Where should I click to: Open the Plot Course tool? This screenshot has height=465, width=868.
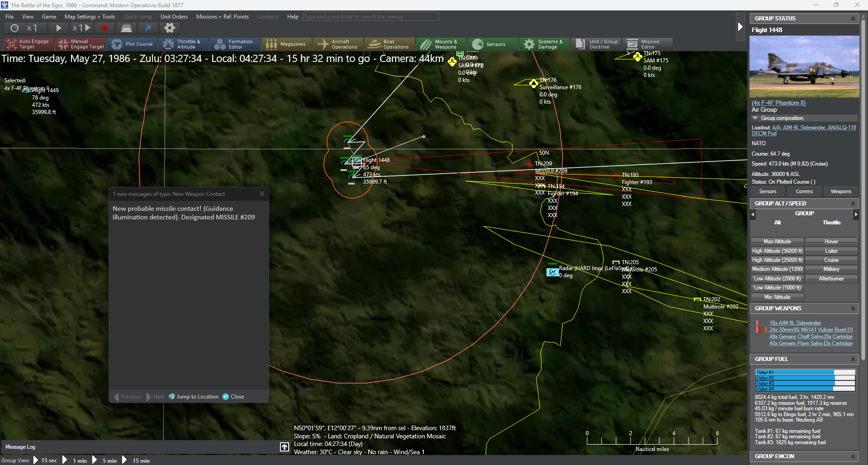133,44
